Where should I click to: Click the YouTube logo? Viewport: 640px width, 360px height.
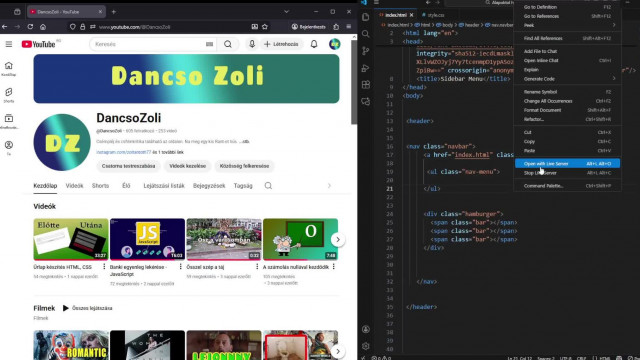coord(38,44)
